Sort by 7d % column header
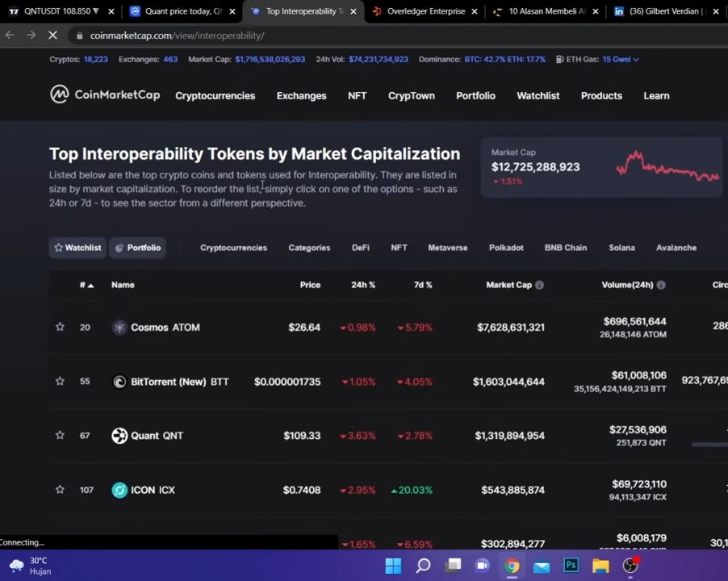Image resolution: width=728 pixels, height=581 pixels. 422,285
